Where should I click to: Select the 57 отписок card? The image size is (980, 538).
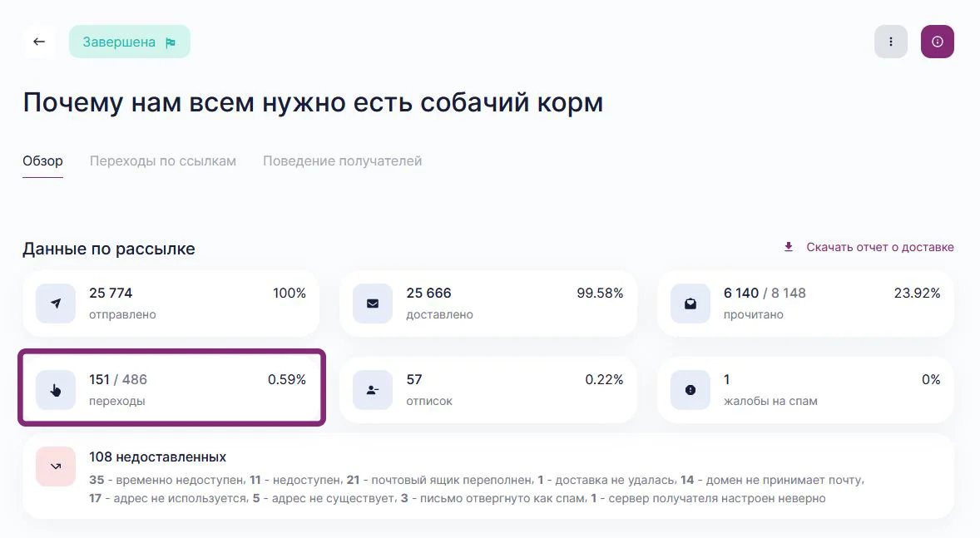488,390
